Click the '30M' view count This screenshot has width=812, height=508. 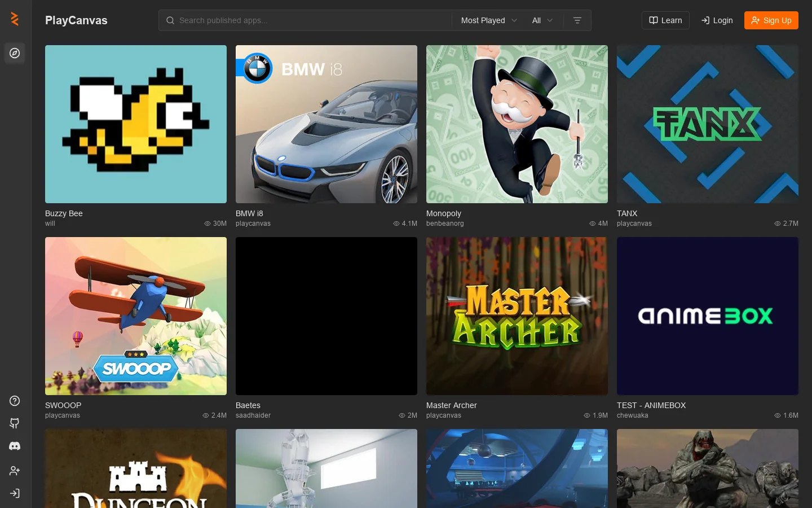point(220,224)
